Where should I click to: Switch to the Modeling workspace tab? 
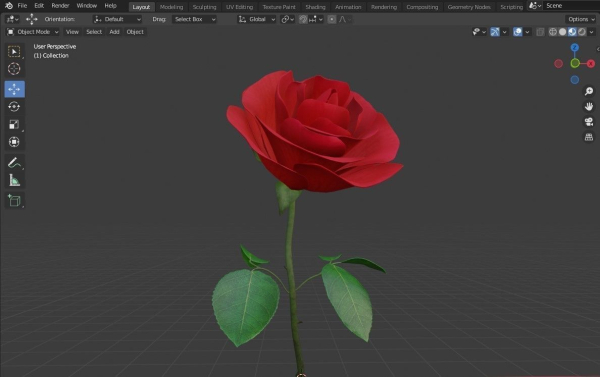click(171, 7)
